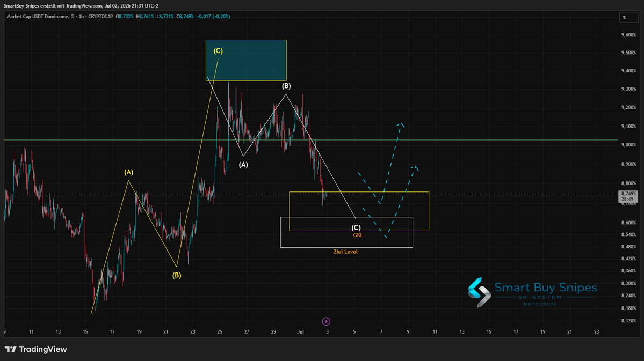Click the white (A) wave label

243,165
